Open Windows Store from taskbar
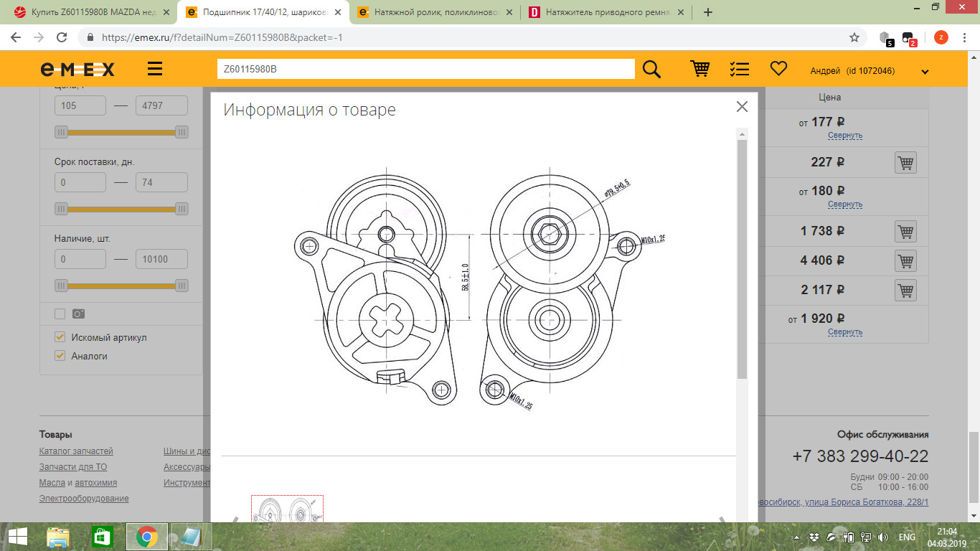The height and width of the screenshot is (551, 980). click(x=103, y=537)
